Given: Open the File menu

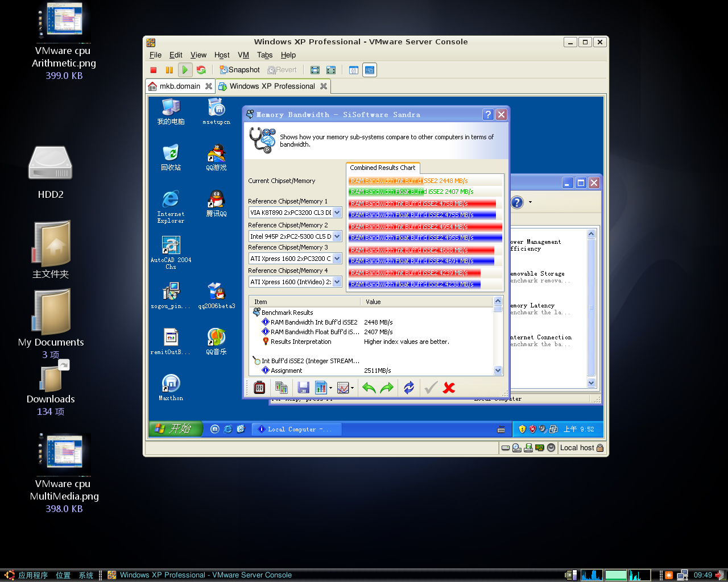Looking at the screenshot, I should pyautogui.click(x=155, y=55).
